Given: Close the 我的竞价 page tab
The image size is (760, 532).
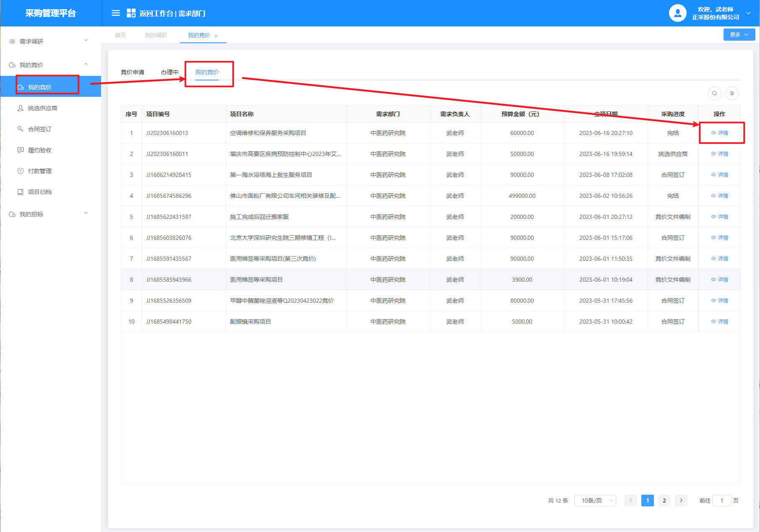Looking at the screenshot, I should click(216, 36).
